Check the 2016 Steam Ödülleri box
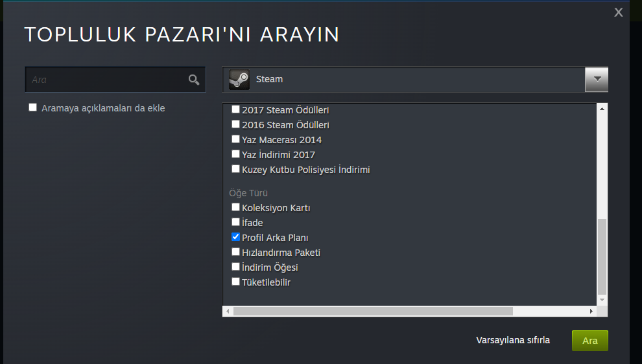The image size is (642, 364). coord(235,124)
